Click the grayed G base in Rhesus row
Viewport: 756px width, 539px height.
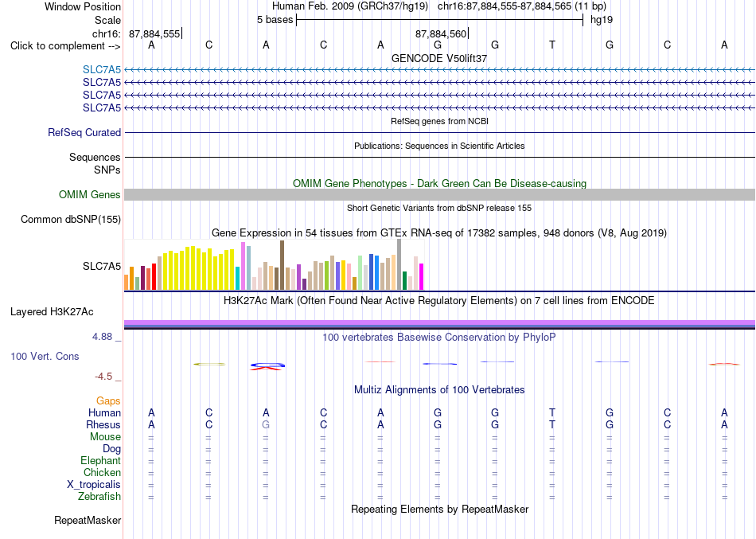coord(266,424)
